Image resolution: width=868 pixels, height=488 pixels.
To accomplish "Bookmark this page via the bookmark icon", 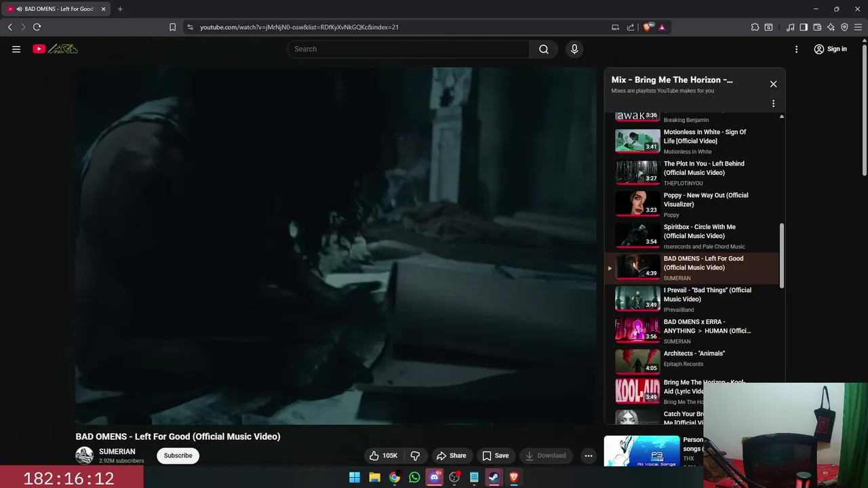I will (x=172, y=27).
